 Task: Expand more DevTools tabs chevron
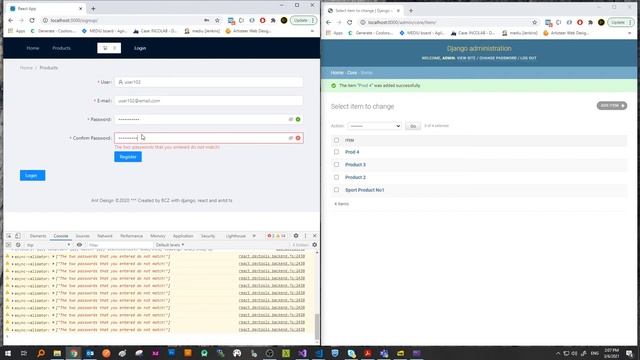tap(254, 236)
